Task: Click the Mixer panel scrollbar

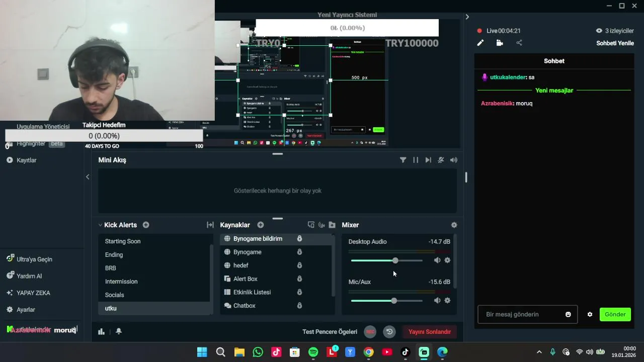Action: pyautogui.click(x=455, y=261)
